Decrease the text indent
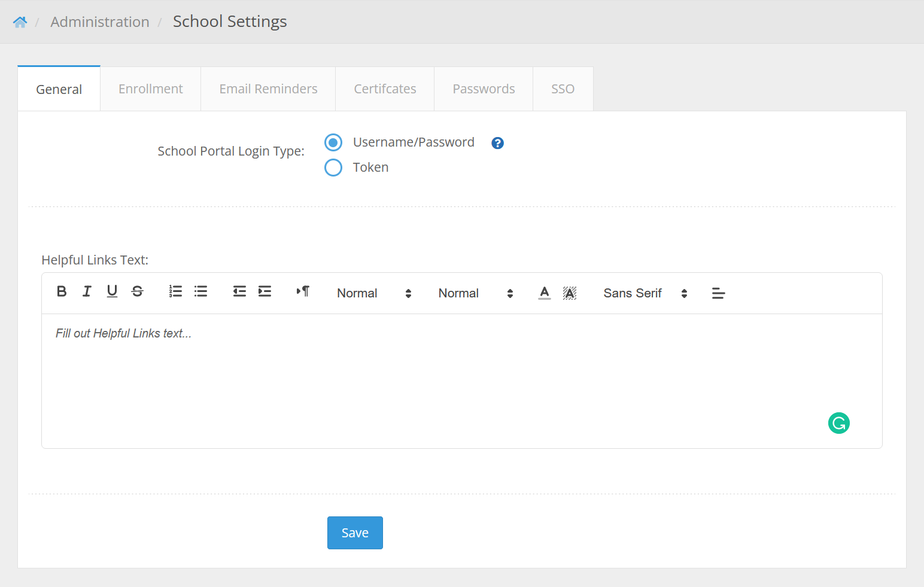The image size is (924, 587). pos(239,291)
